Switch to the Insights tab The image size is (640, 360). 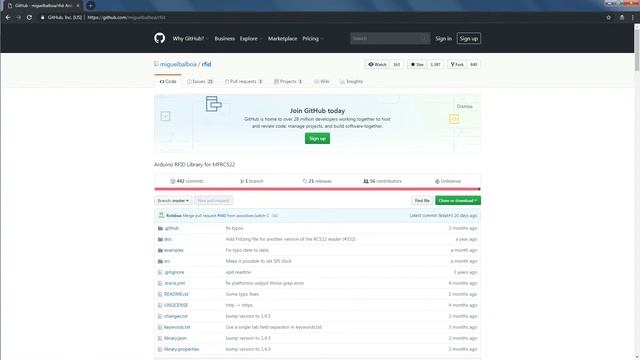351,82
